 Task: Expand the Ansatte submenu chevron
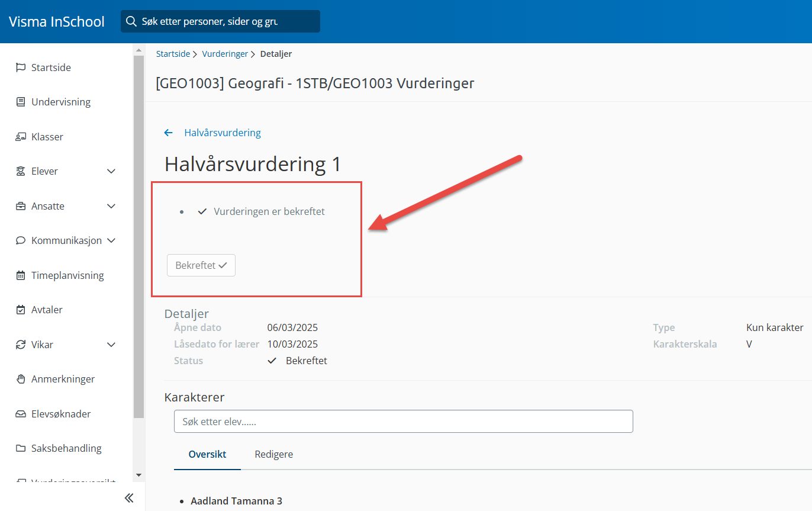click(111, 206)
